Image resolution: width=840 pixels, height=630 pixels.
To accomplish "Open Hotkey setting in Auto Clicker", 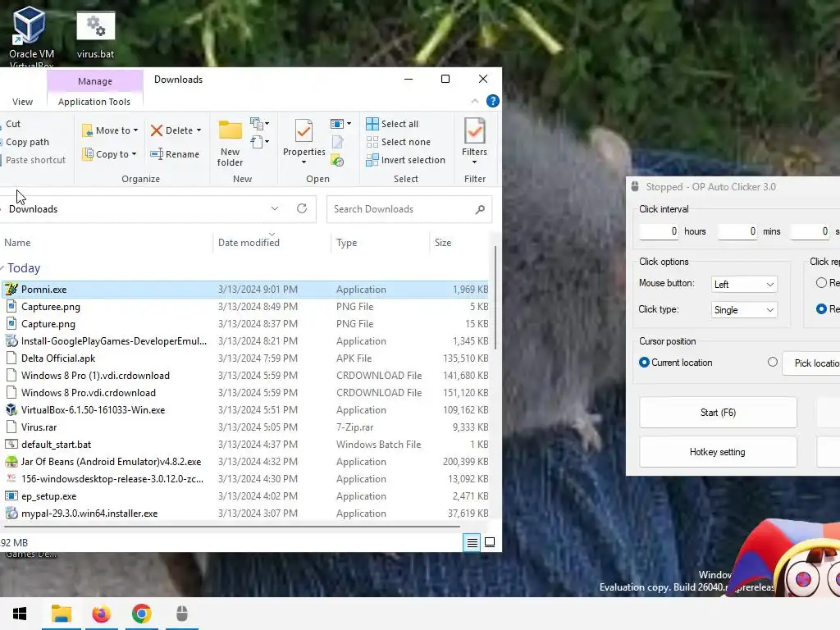I will coord(718,452).
